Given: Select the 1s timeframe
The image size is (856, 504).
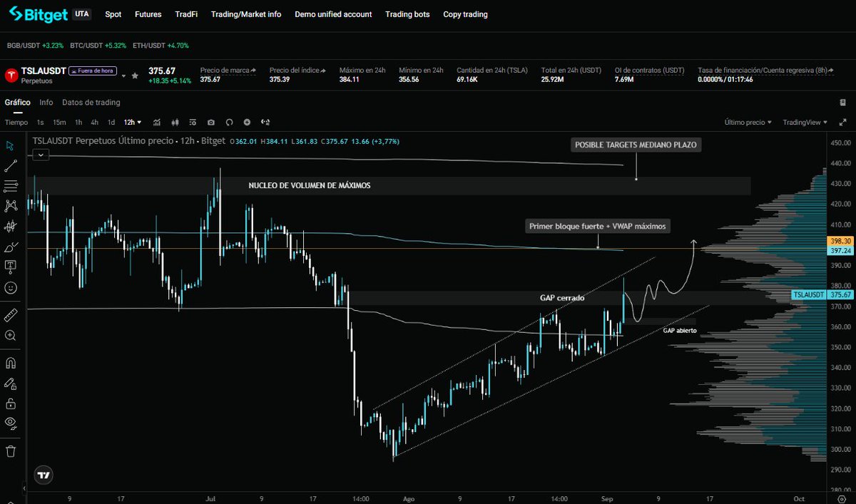Looking at the screenshot, I should [40, 122].
